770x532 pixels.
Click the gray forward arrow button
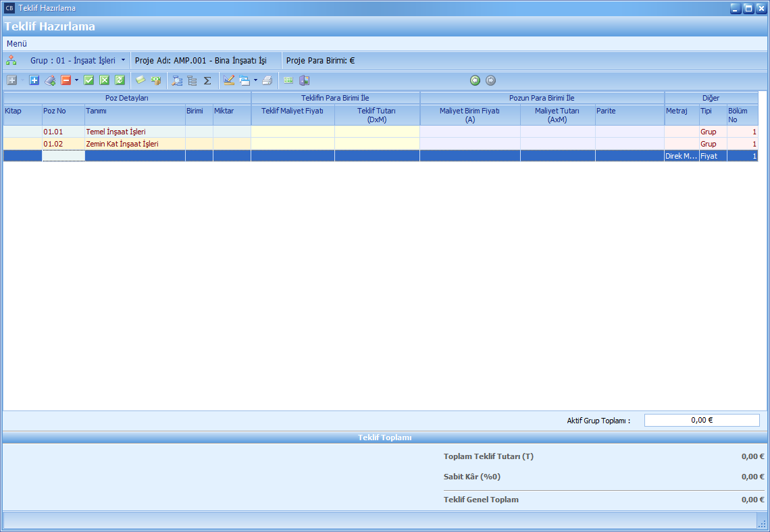(x=490, y=80)
